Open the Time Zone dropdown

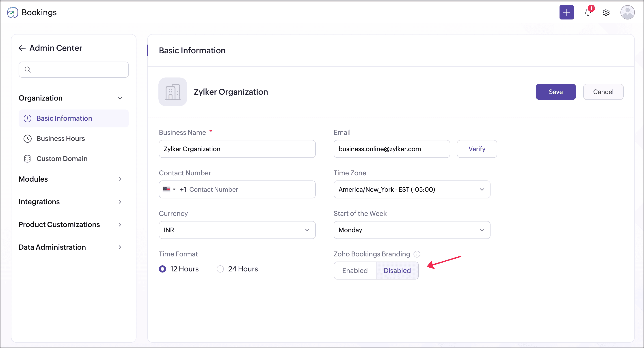tap(411, 189)
